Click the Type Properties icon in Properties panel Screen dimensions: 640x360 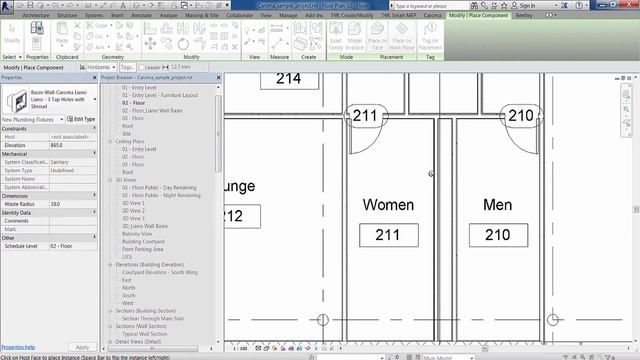coord(37,28)
